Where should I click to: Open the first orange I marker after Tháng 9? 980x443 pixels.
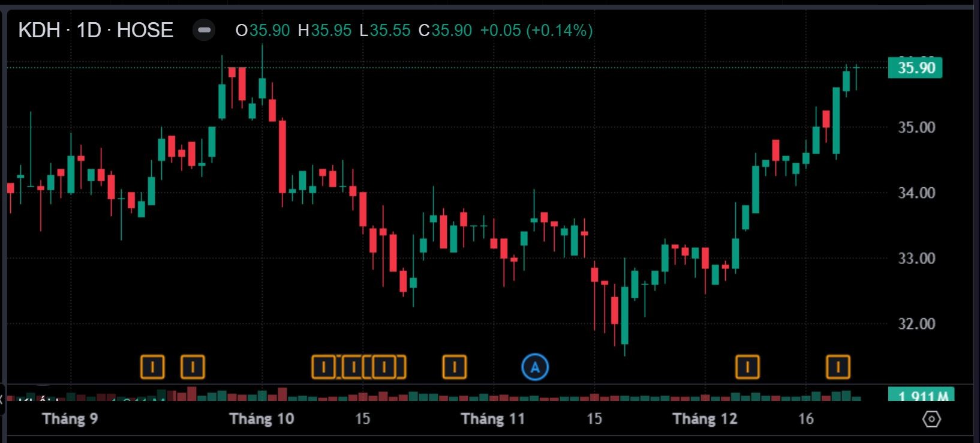pos(152,367)
